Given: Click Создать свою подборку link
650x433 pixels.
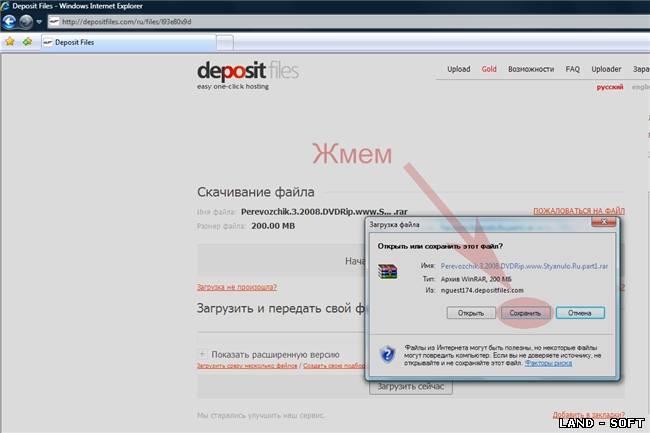Looking at the screenshot, I should point(334,366).
